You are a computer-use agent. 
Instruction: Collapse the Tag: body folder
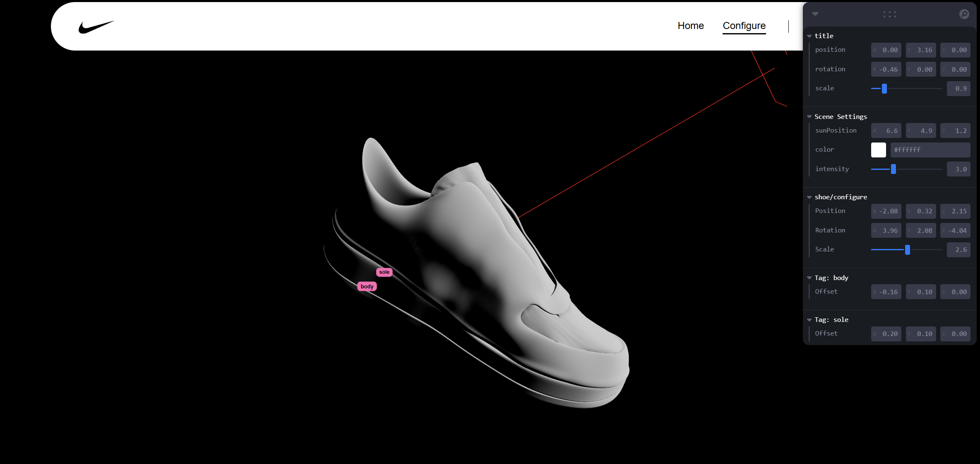(809, 278)
